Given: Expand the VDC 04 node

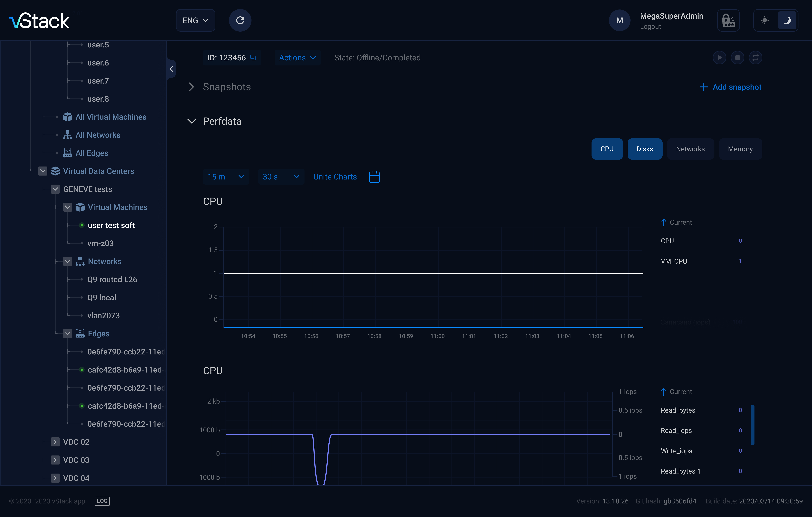Looking at the screenshot, I should (x=55, y=478).
